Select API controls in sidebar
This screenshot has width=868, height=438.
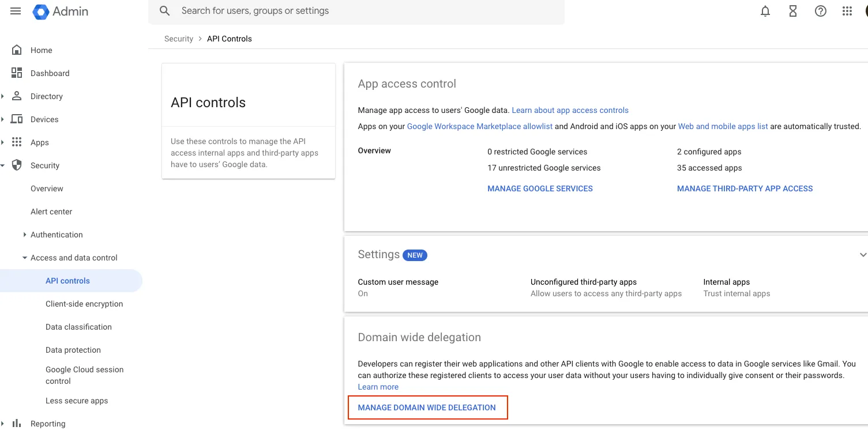tap(71, 281)
